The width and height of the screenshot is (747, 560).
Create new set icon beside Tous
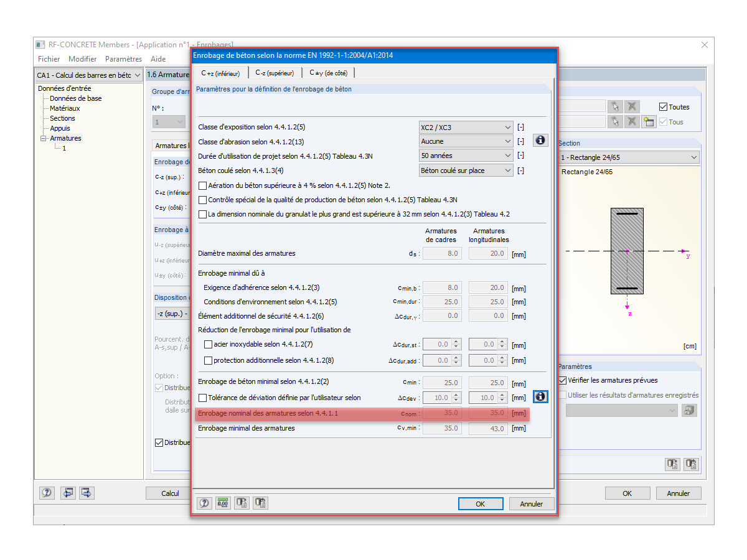(x=649, y=121)
